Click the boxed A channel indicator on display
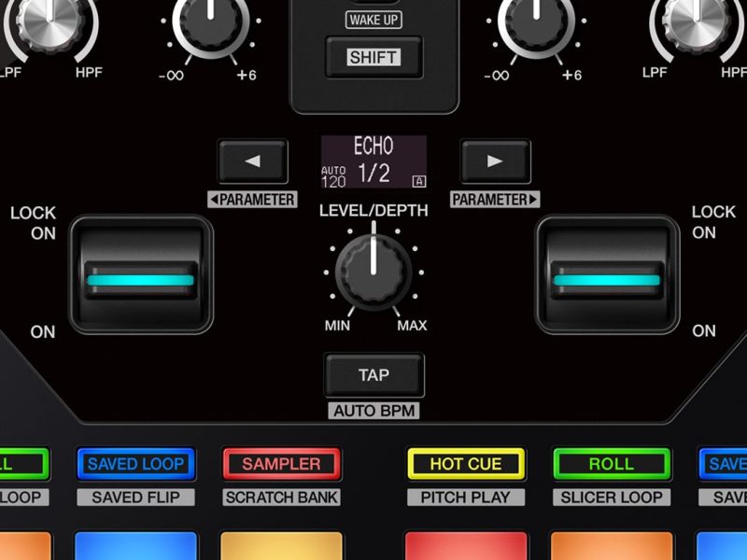The height and width of the screenshot is (560, 747). tap(419, 181)
